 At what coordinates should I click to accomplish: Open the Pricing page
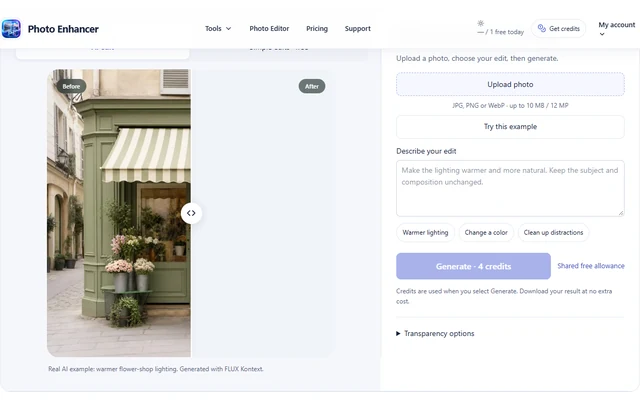coord(317,29)
